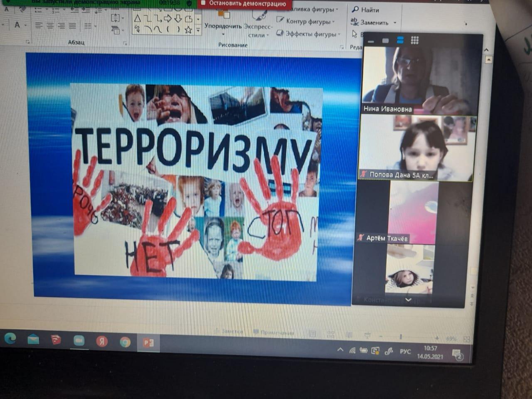The width and height of the screenshot is (532, 399).
Task: Toggle justify paragraph alignment
Action: (x=72, y=26)
